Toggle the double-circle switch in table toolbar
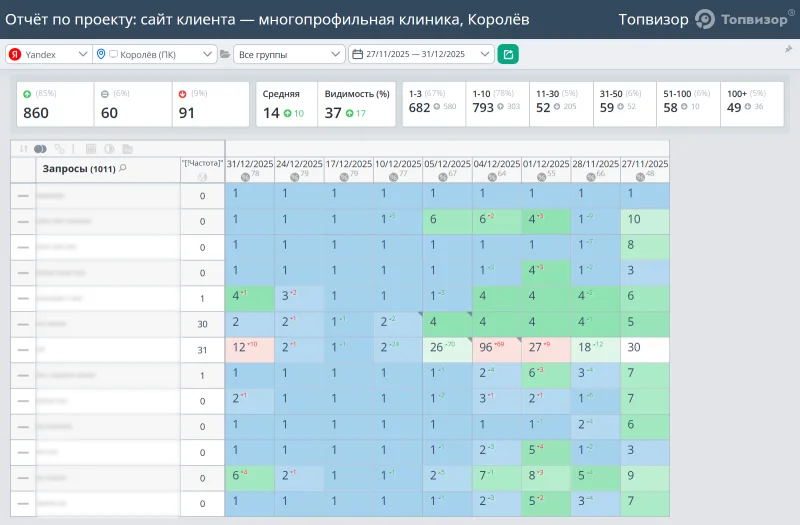 40,149
